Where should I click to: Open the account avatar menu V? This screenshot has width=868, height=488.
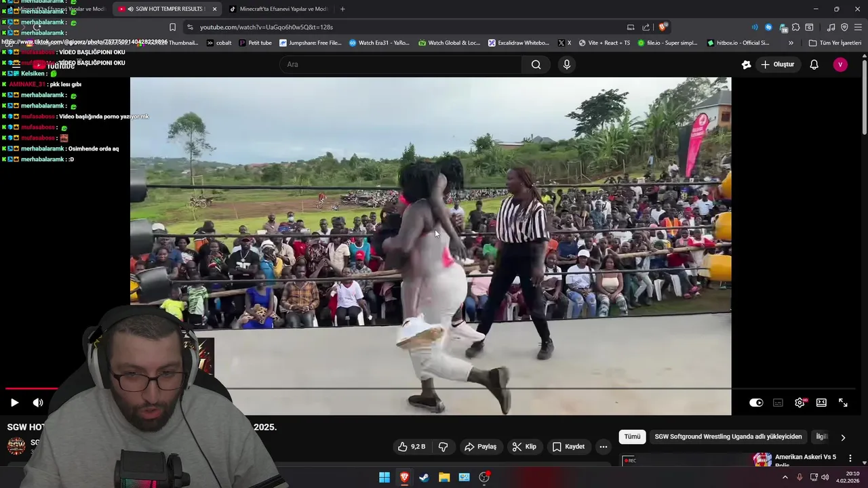click(x=840, y=64)
